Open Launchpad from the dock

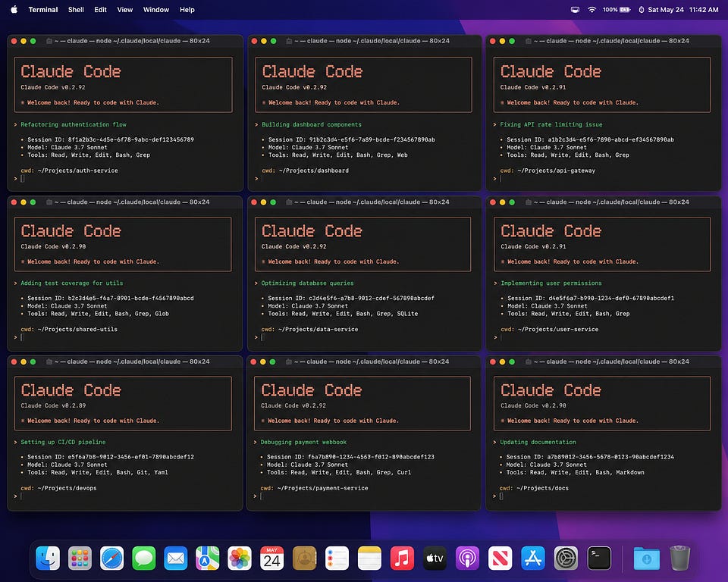(80, 558)
